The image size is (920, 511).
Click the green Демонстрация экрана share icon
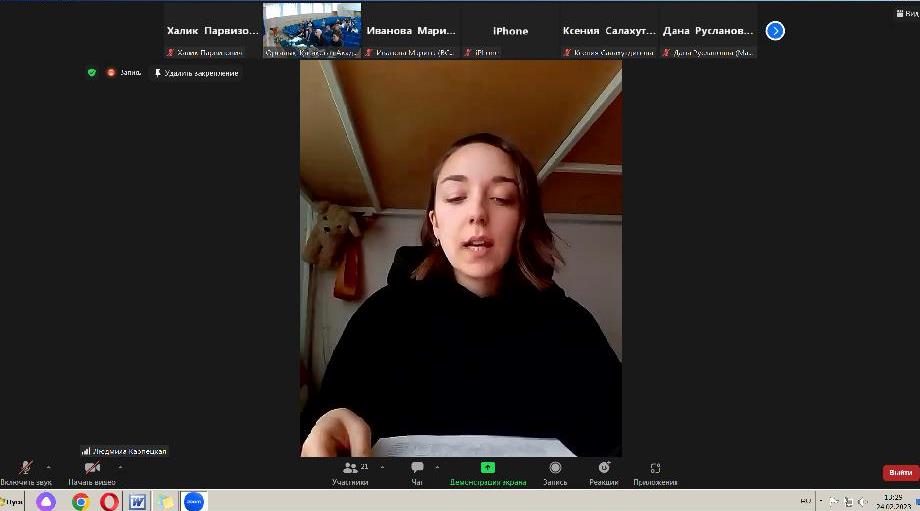pyautogui.click(x=487, y=467)
